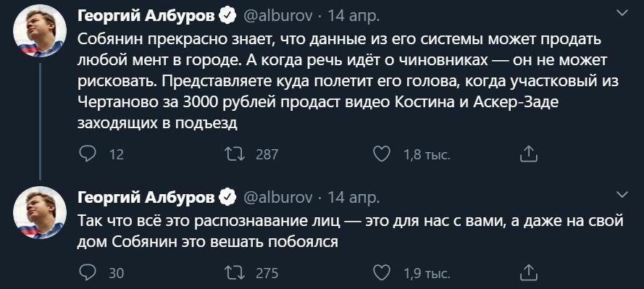Click the first tweet's profile avatar

point(40,31)
